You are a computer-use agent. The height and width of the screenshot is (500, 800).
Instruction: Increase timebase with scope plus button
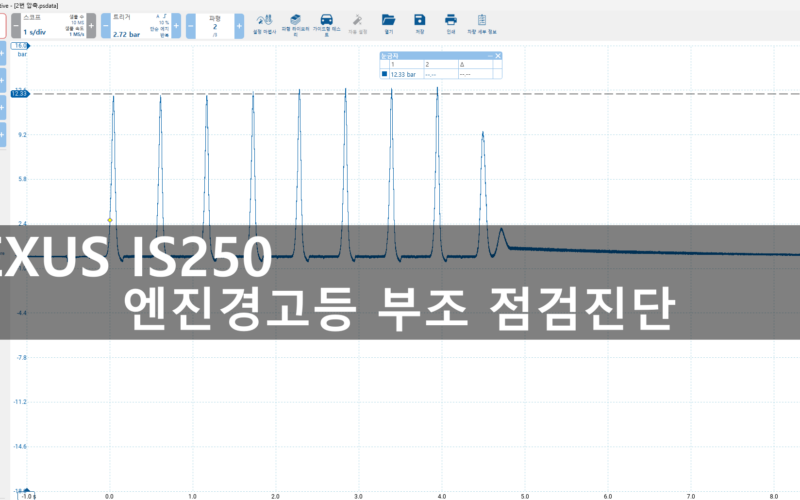point(91,25)
